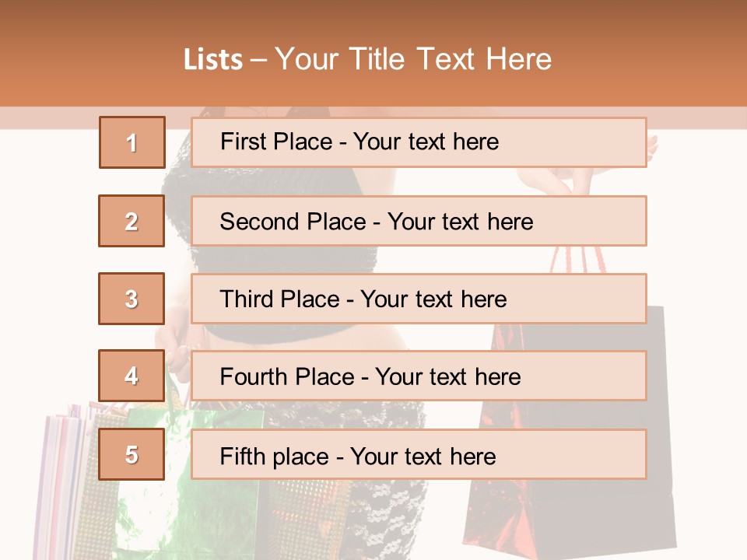747x560 pixels.
Task: Click the number 5 box
Action: 132,454
